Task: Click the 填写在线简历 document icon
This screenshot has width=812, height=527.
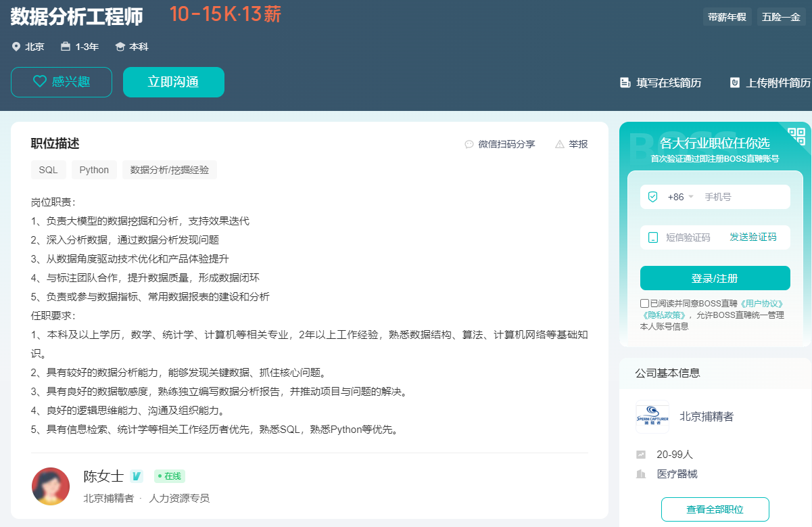Action: (625, 83)
